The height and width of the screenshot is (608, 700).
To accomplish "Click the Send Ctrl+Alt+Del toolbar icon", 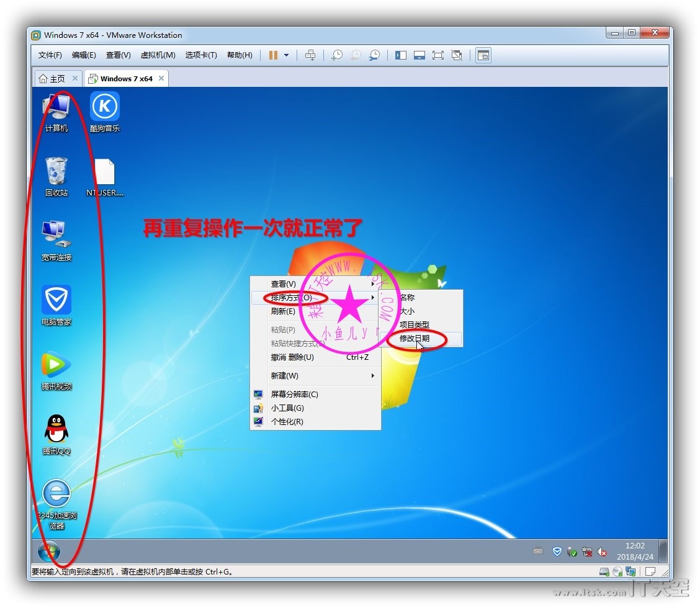I will click(311, 55).
